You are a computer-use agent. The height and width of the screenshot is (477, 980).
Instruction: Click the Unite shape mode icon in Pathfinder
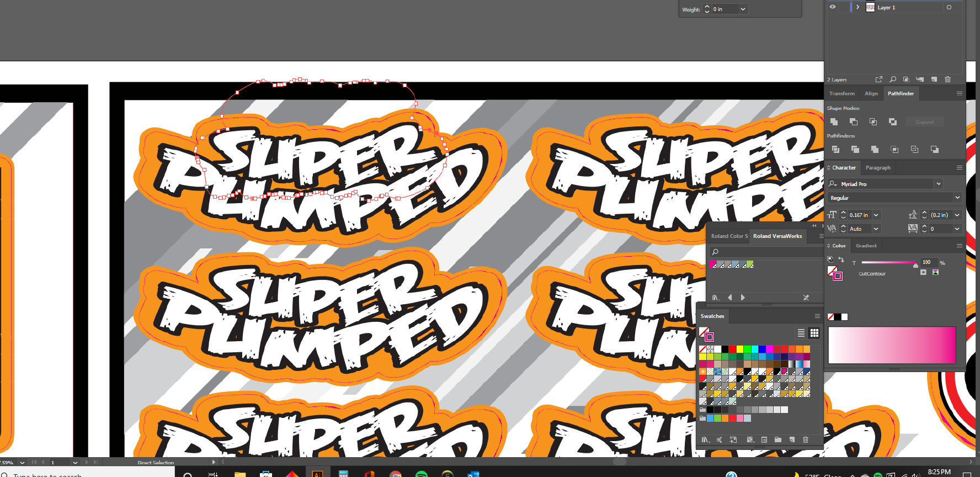pyautogui.click(x=834, y=121)
